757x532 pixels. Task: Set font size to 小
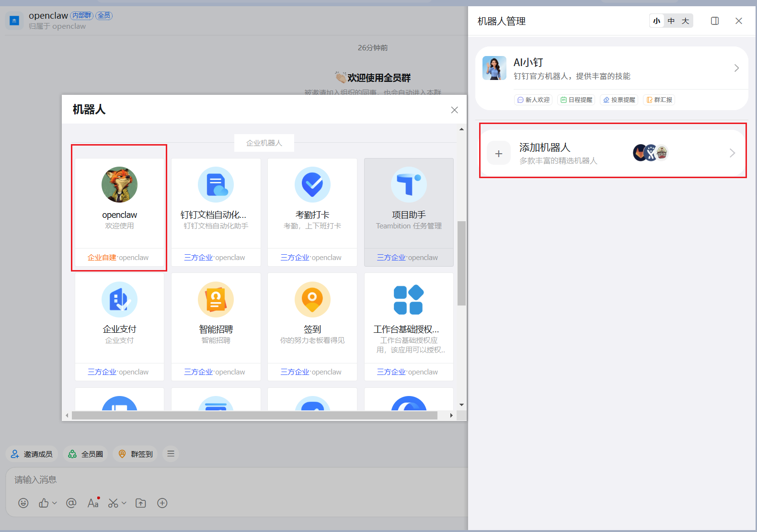(657, 21)
